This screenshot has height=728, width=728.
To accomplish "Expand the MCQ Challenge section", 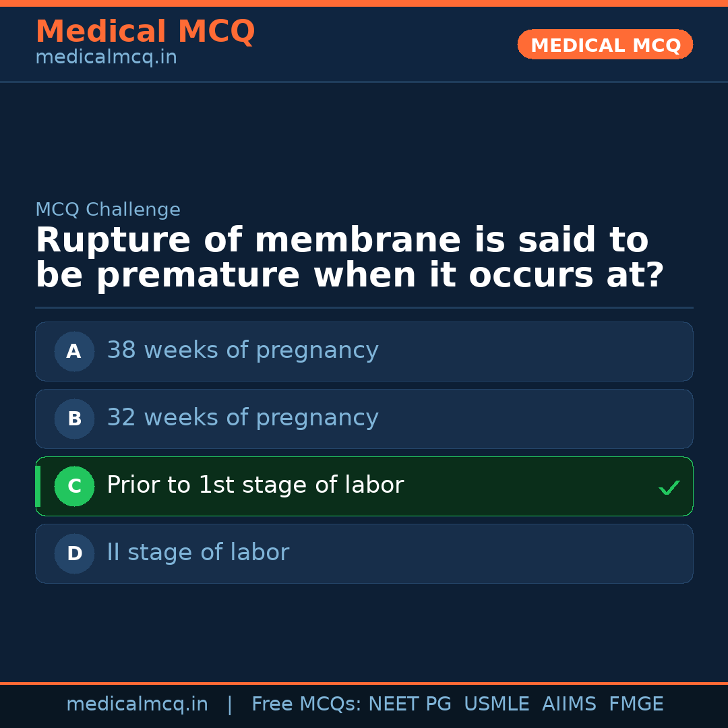I will click(108, 210).
